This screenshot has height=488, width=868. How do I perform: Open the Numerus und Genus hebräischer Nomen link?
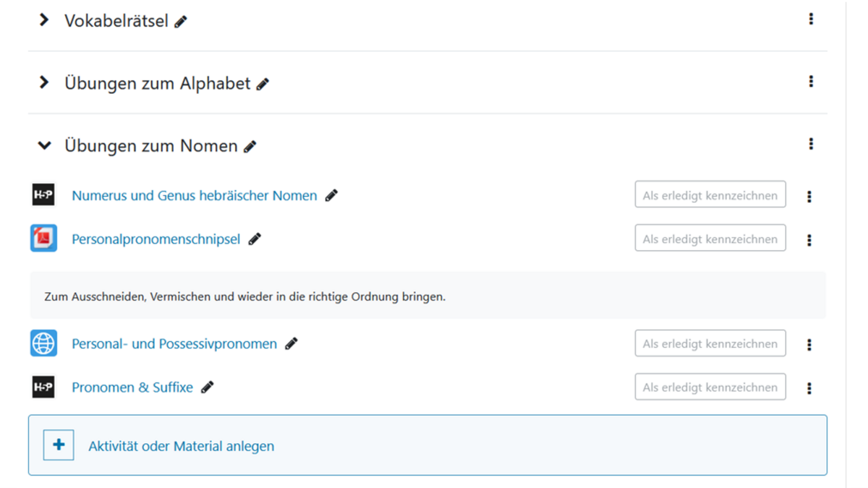click(x=194, y=195)
